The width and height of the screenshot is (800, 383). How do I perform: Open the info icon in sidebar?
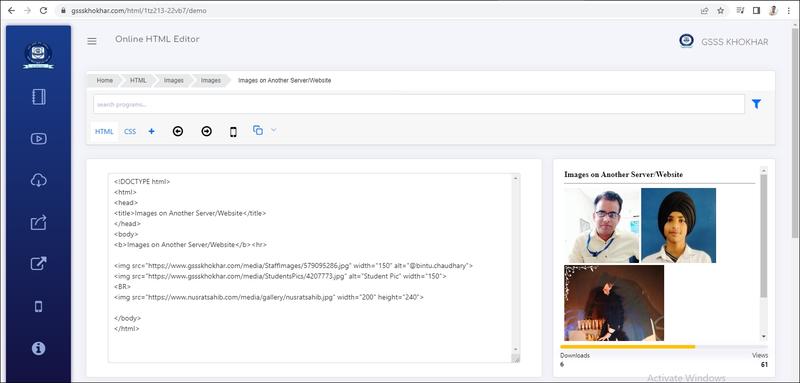click(38, 348)
